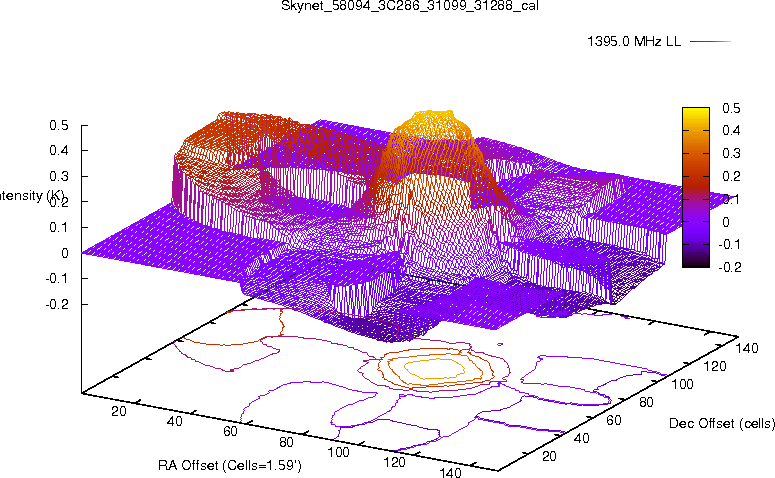The height and width of the screenshot is (478, 775).
Task: Click the -0.1 label beside the color bar
Action: tap(729, 244)
